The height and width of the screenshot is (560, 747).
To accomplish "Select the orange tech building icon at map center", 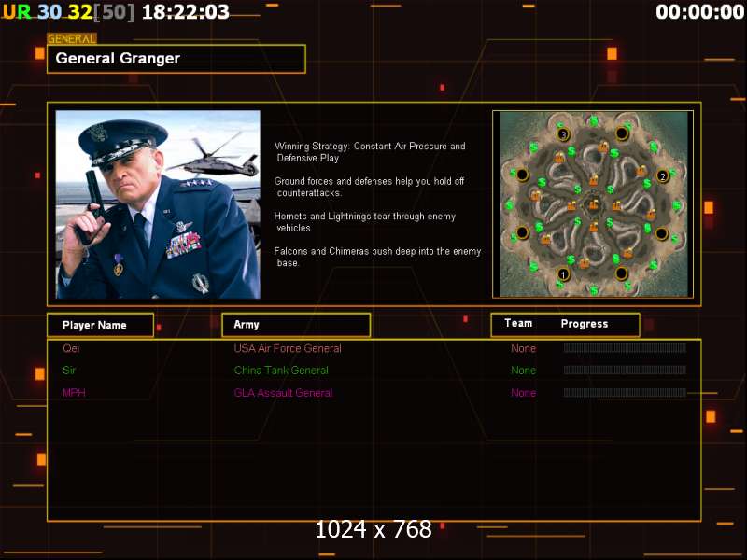I will [593, 204].
